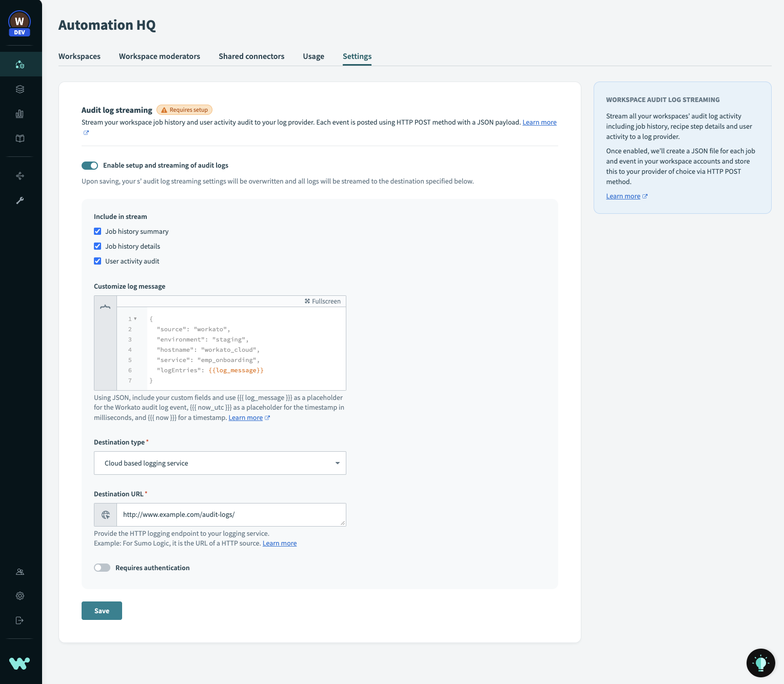Disable the audit log streaming toggle
The image size is (784, 684).
point(90,166)
